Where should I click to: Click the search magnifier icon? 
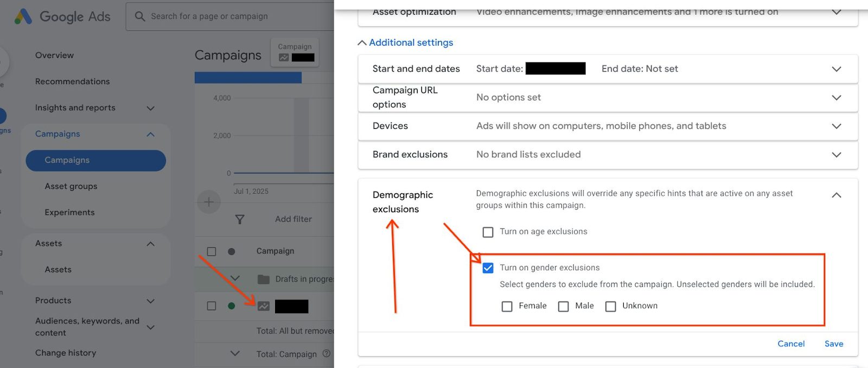click(140, 16)
